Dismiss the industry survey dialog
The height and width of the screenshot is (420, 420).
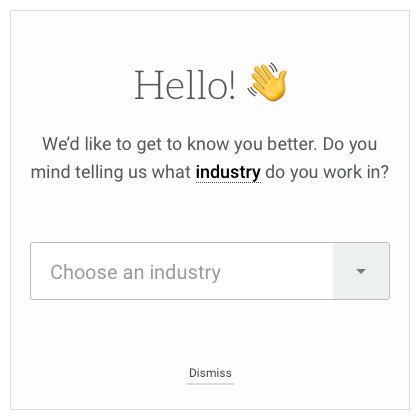tap(210, 373)
